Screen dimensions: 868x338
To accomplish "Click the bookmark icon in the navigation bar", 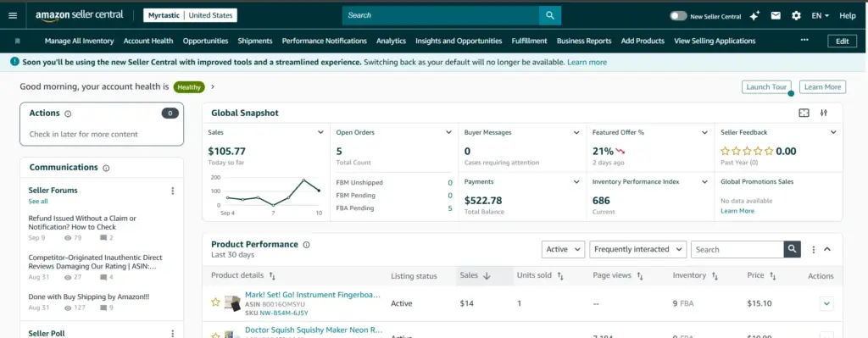I will point(18,41).
